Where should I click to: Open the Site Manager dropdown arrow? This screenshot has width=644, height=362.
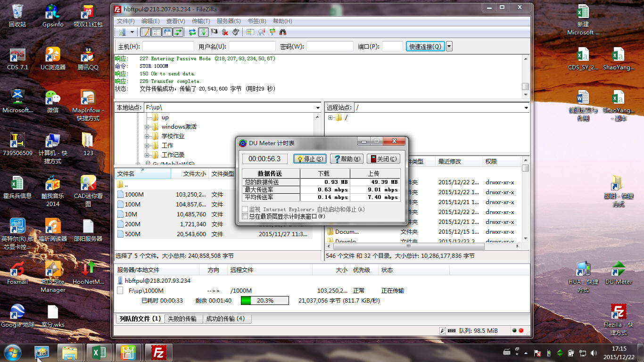132,32
